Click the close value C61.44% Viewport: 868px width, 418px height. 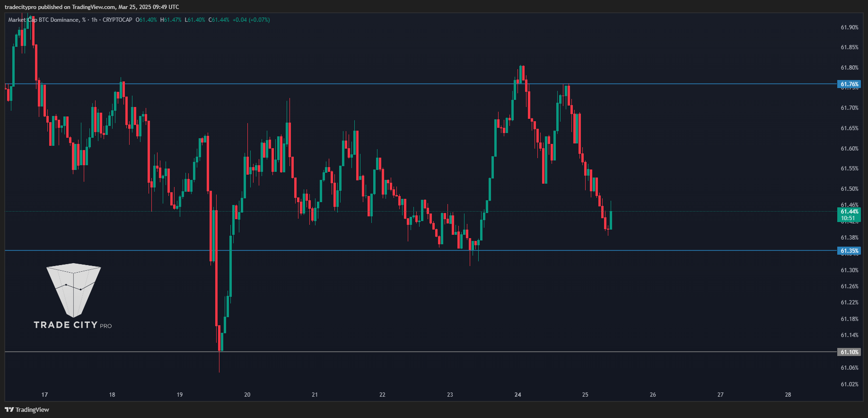click(219, 20)
